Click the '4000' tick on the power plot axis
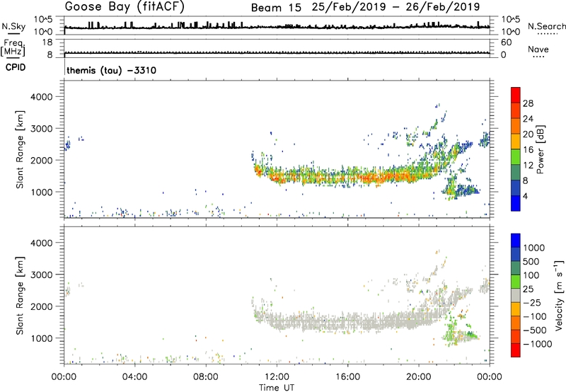Image resolution: width=566 pixels, height=392 pixels. coord(41,97)
